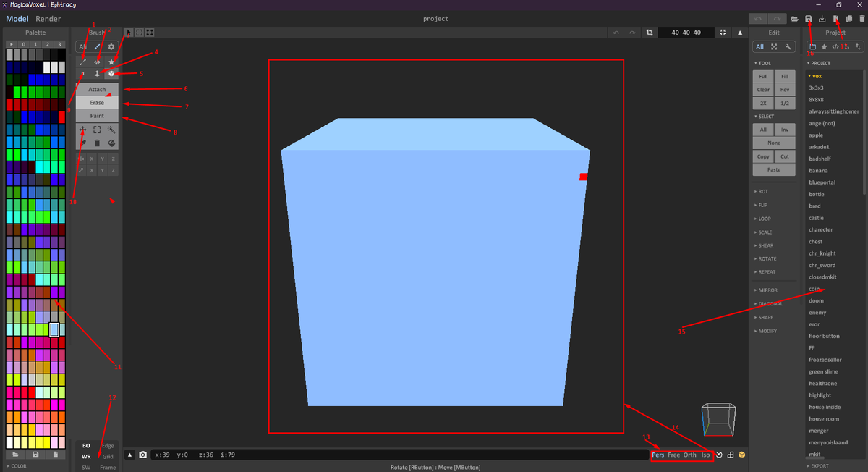Select the Box brush mode cube icon

(x=111, y=74)
